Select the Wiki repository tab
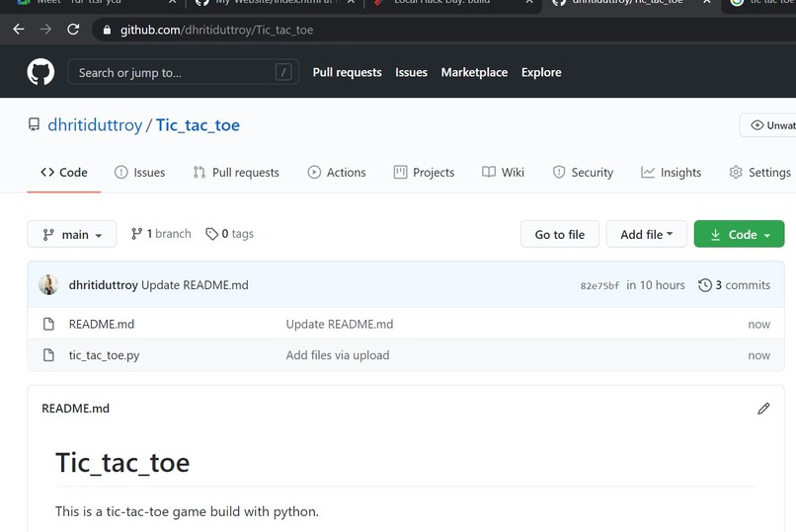 click(x=503, y=173)
